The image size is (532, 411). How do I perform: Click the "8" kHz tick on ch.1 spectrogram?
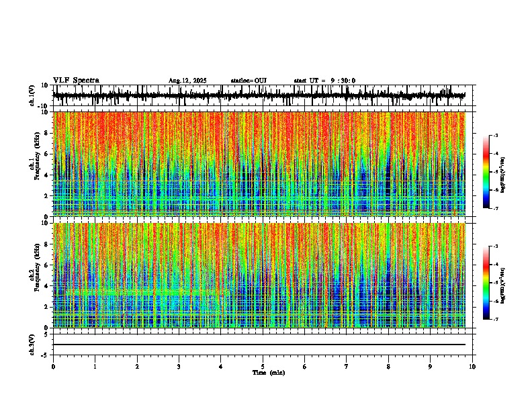[x=46, y=133]
